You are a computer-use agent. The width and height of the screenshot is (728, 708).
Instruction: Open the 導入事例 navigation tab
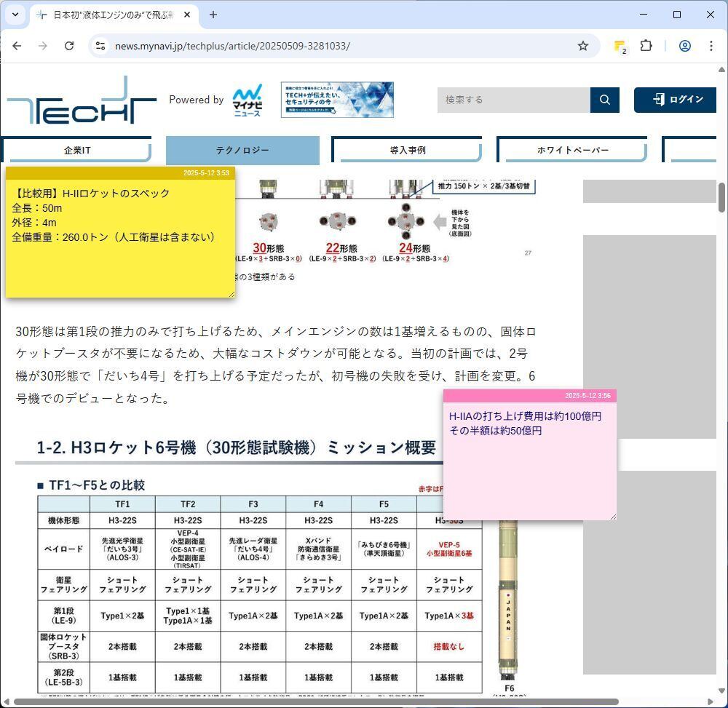coord(407,150)
